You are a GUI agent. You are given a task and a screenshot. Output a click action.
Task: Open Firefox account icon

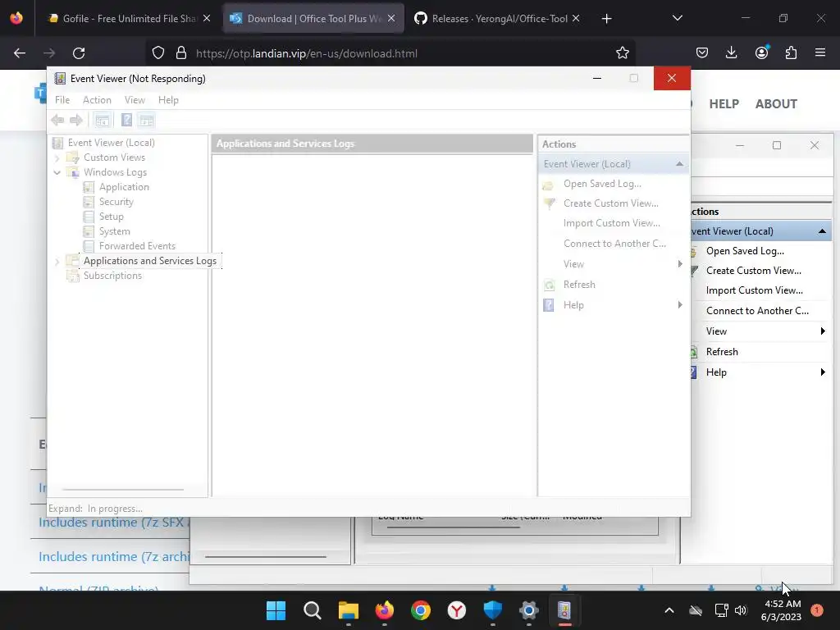coord(761,52)
